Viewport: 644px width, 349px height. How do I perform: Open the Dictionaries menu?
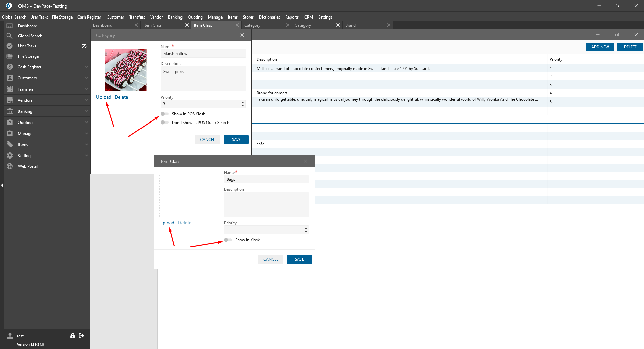pos(269,17)
